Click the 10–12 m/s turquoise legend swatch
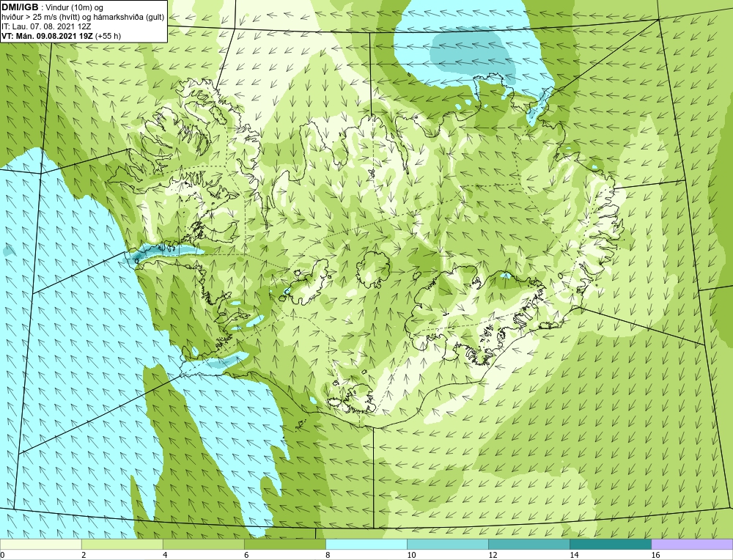The image size is (733, 560). coord(448,544)
